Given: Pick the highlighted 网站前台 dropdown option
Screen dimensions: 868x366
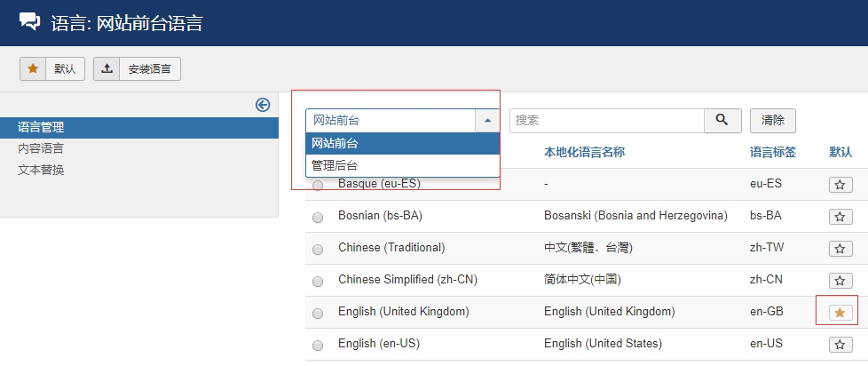Looking at the screenshot, I should coord(335,144).
